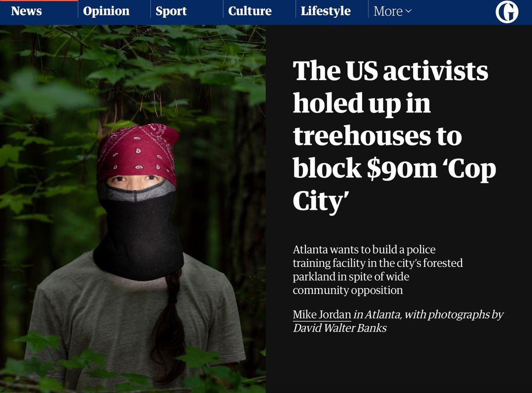This screenshot has width=532, height=393.
Task: Click the article standfirst about Atlanta
Action: point(378,269)
